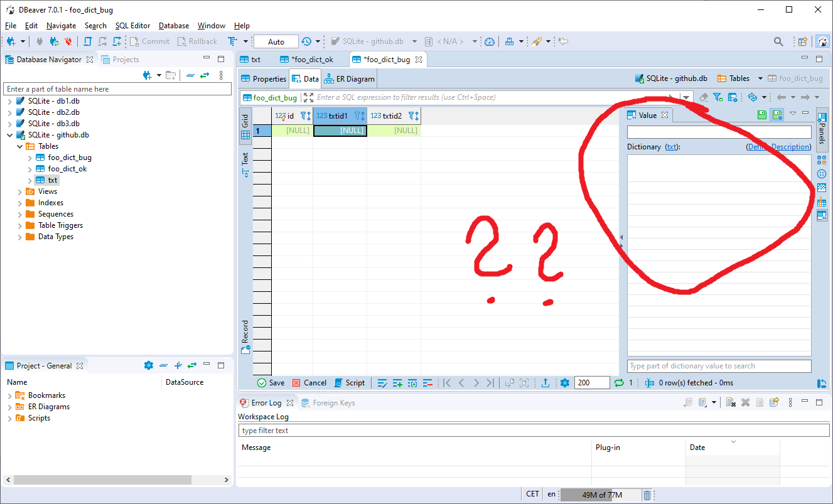The width and height of the screenshot is (833, 504).
Task: Add a new row in the grid
Action: pos(397,382)
